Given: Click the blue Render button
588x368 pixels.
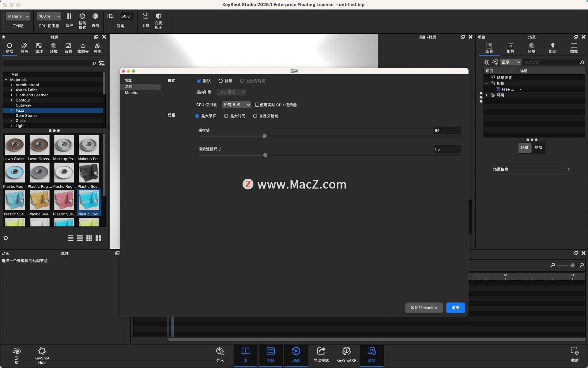Looking at the screenshot, I should 455,308.
